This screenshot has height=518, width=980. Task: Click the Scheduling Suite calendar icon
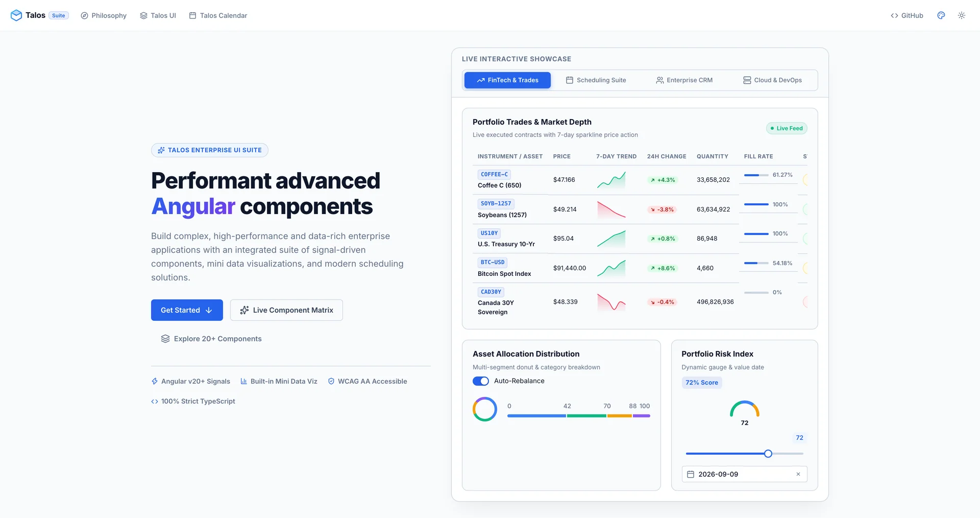[x=570, y=80]
